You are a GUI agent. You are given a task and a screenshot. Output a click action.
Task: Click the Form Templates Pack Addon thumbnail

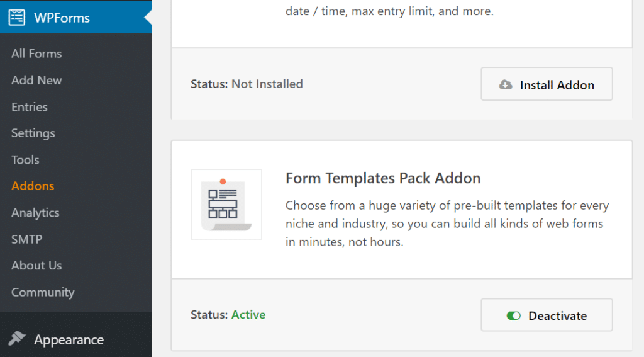tap(226, 205)
